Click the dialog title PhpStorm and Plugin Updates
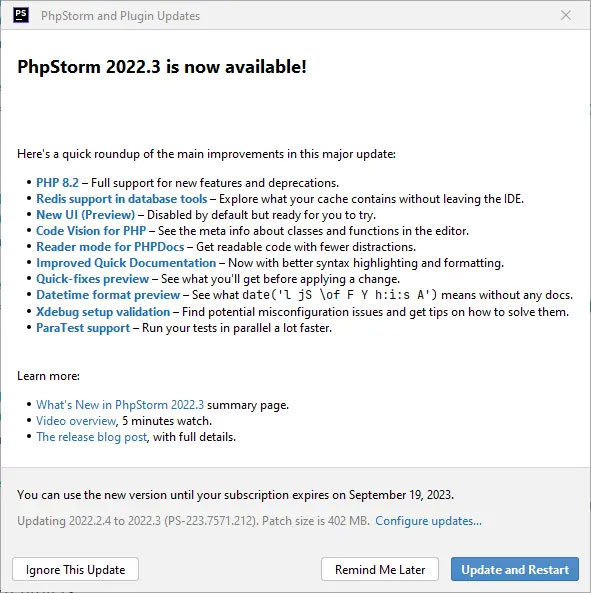This screenshot has height=593, width=591. [120, 16]
